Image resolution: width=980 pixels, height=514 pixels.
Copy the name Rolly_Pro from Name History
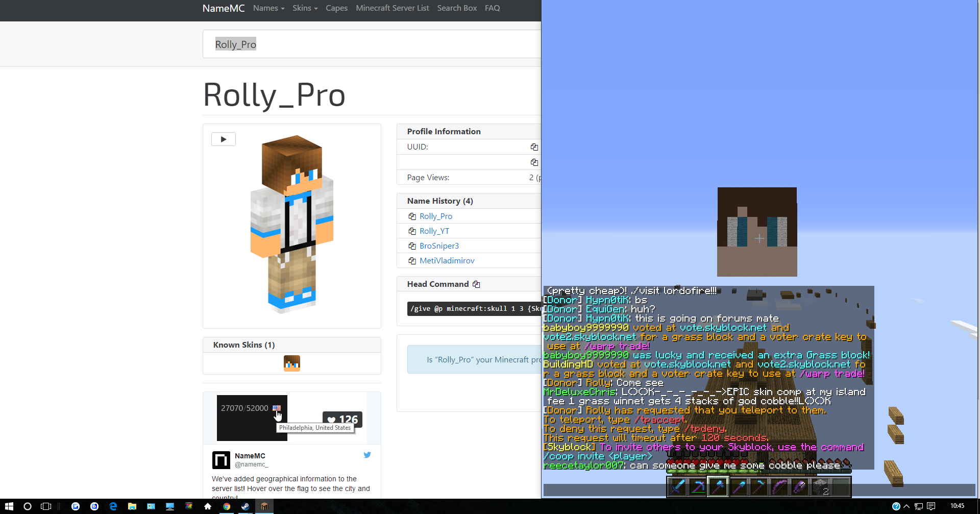pyautogui.click(x=412, y=216)
